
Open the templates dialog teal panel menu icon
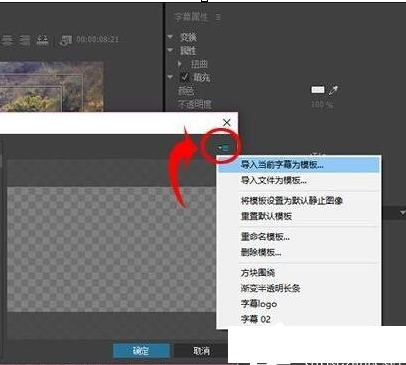223,147
